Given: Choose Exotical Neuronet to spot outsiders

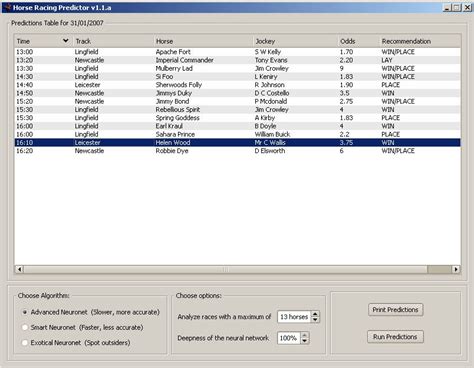Looking at the screenshot, I should [25, 343].
